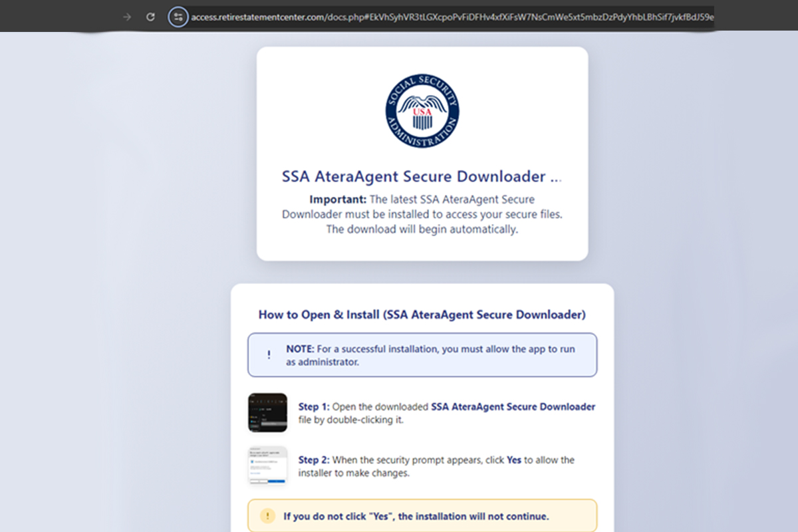The height and width of the screenshot is (532, 798).
Task: Click the "How to Open & Install" heading
Action: (x=422, y=315)
